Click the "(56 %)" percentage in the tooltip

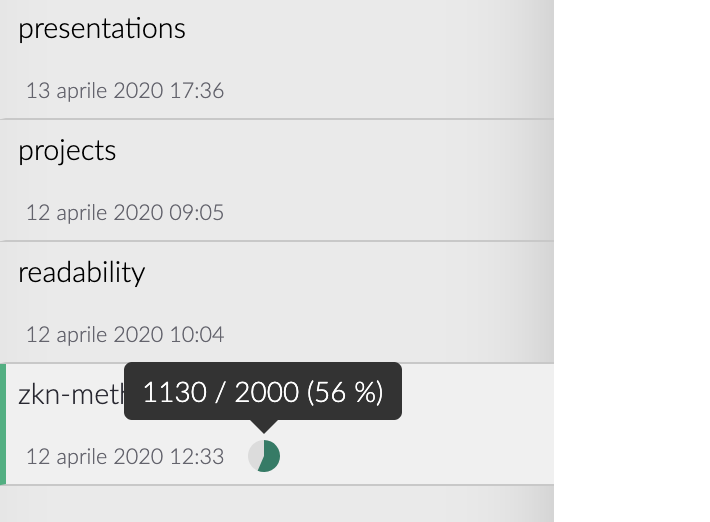(345, 392)
